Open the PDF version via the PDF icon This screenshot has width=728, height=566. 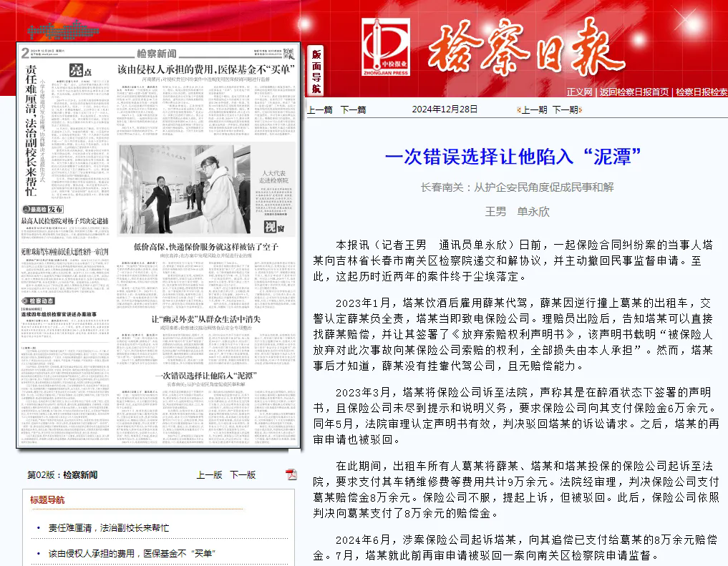click(291, 474)
